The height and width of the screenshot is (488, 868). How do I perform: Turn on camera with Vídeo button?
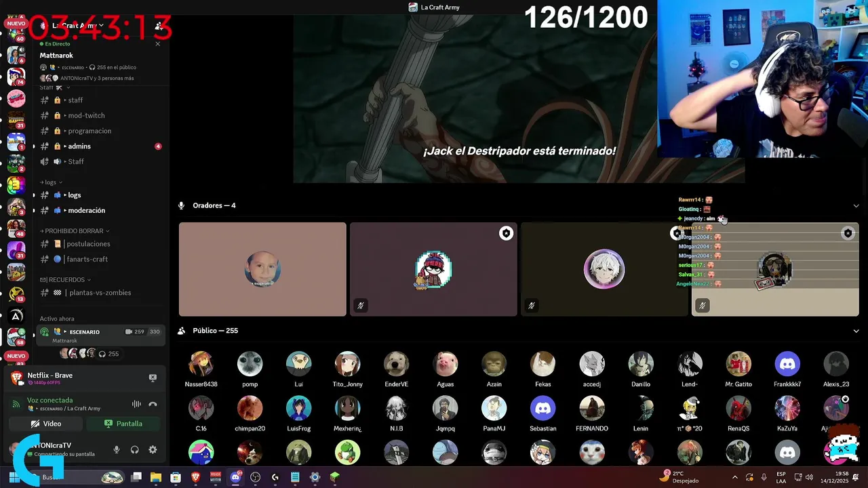click(x=46, y=424)
